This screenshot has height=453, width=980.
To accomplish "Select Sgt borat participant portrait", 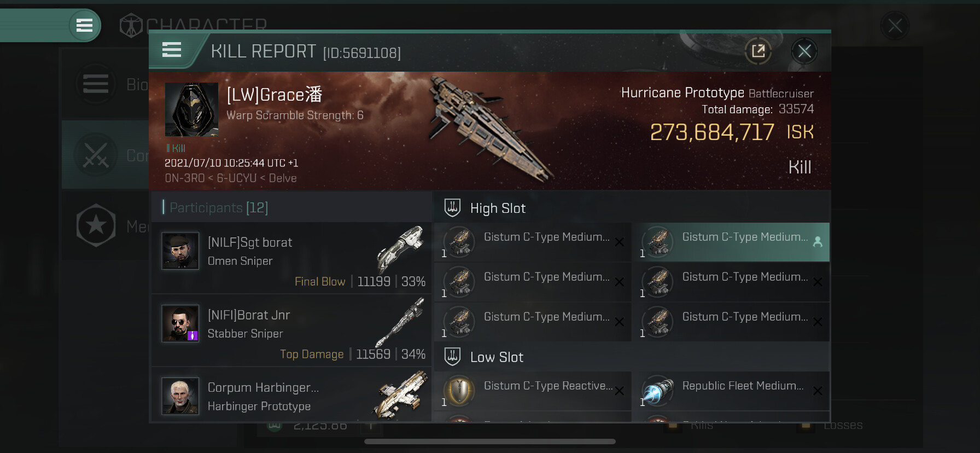I will (180, 251).
